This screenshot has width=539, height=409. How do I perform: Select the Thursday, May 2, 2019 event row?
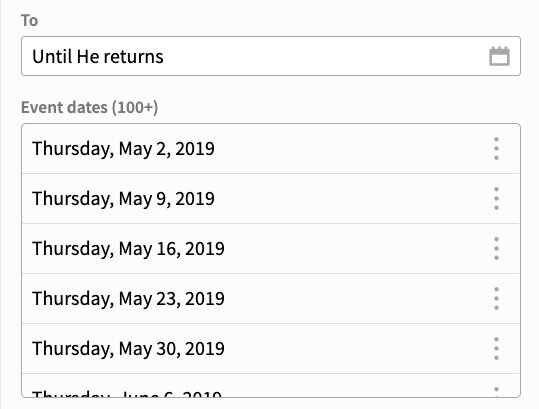pos(271,148)
